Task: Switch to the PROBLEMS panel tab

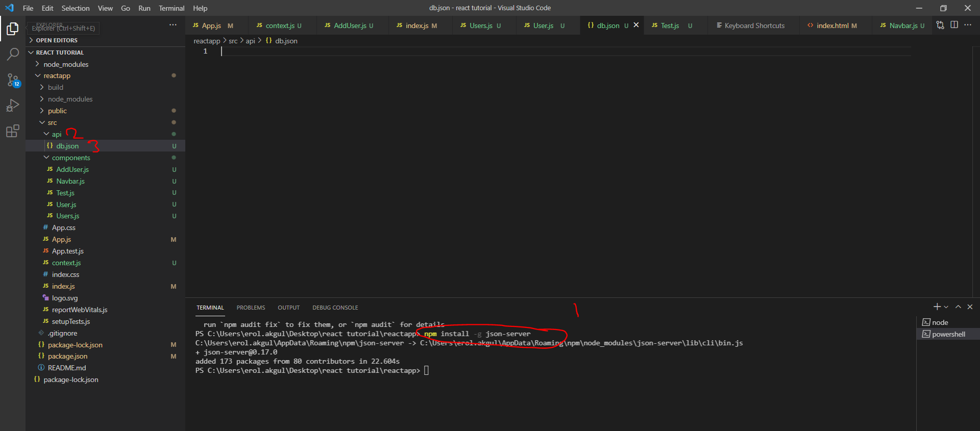Action: tap(251, 308)
